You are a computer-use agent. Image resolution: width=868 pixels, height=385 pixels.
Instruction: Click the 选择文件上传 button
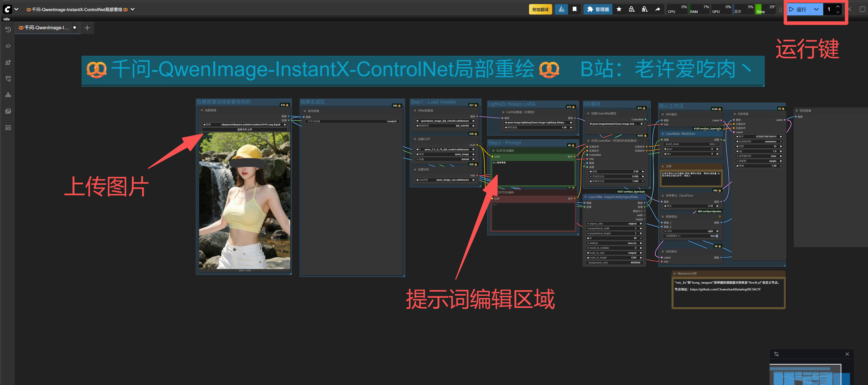pos(244,129)
